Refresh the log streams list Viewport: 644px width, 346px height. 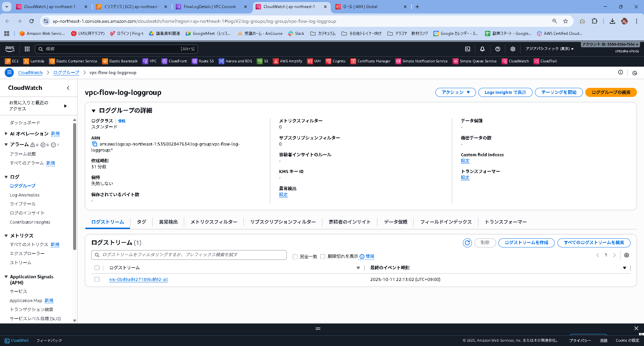[x=467, y=243]
